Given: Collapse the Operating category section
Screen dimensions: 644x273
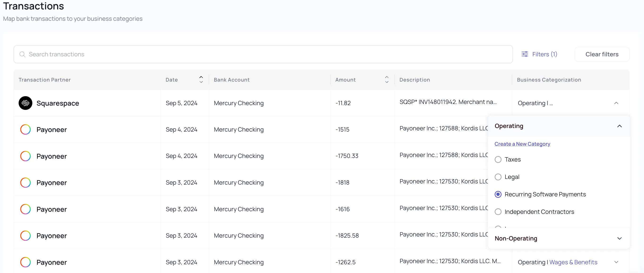Looking at the screenshot, I should point(619,126).
